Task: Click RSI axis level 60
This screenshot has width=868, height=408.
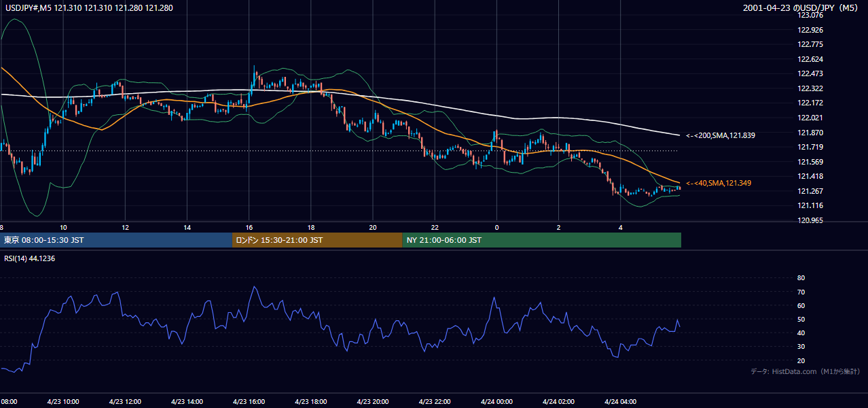Action: coord(801,305)
